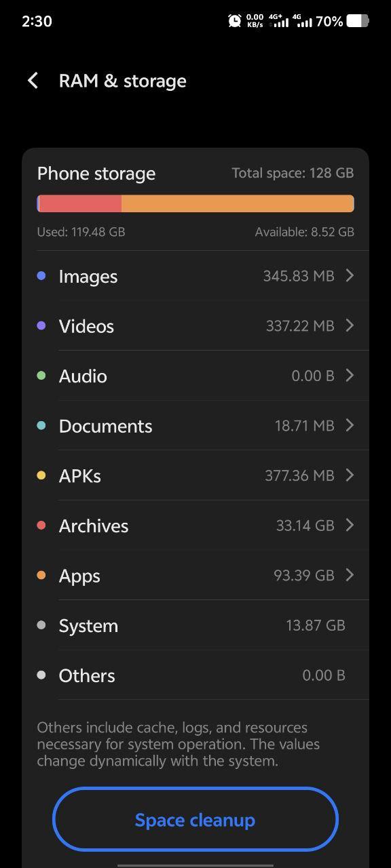Click the green dot beside Audio

point(41,376)
